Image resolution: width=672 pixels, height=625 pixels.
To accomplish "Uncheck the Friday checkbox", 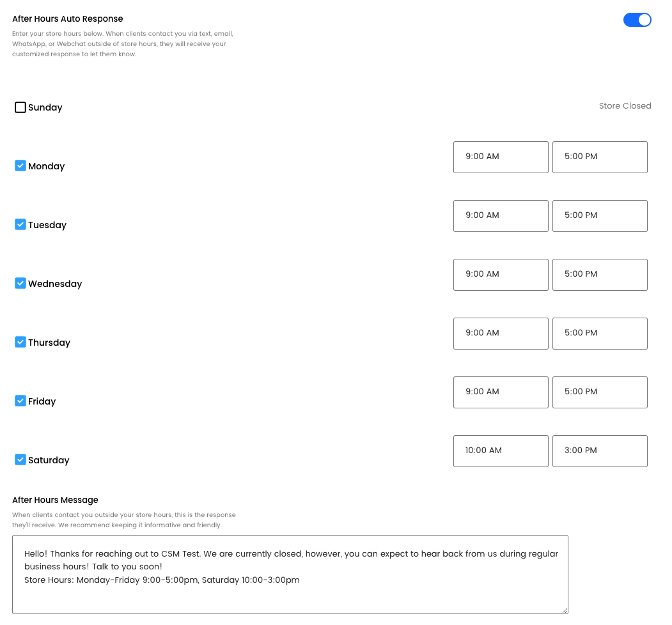I will pyautogui.click(x=20, y=401).
